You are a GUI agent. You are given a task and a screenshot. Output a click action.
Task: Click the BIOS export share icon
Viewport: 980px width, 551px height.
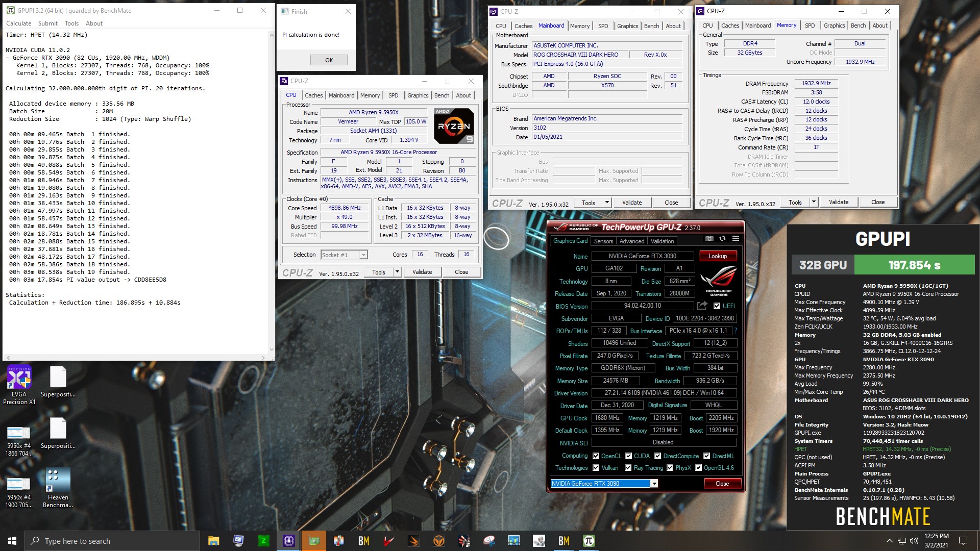(702, 306)
